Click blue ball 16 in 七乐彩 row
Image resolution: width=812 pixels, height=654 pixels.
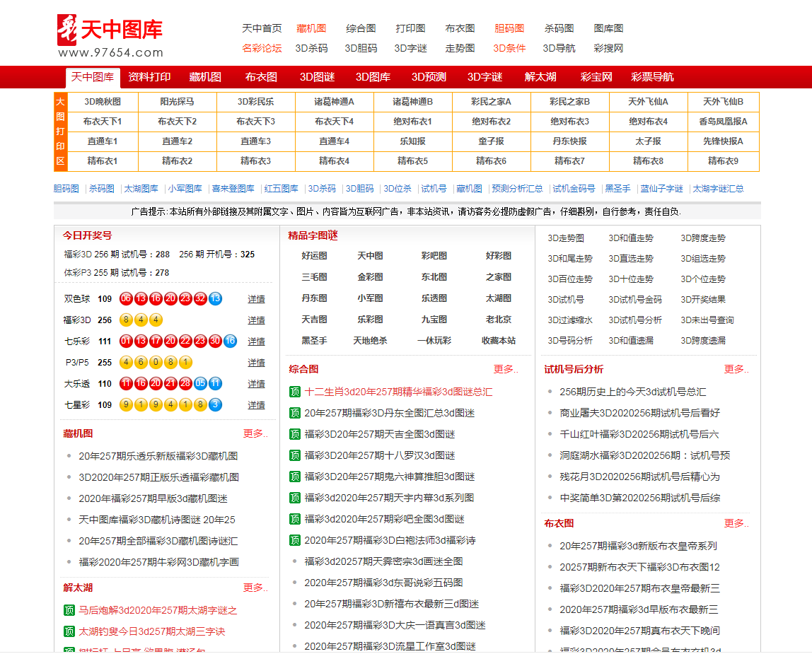coord(230,341)
